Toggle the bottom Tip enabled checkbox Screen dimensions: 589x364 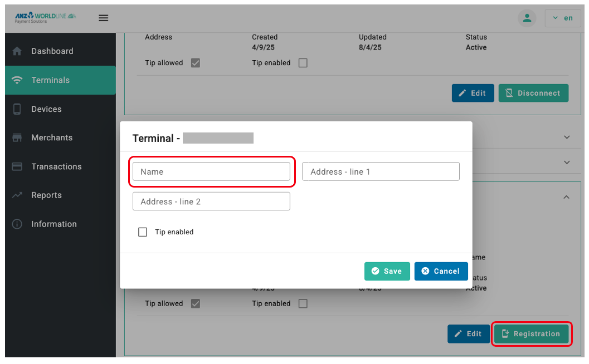[303, 303]
